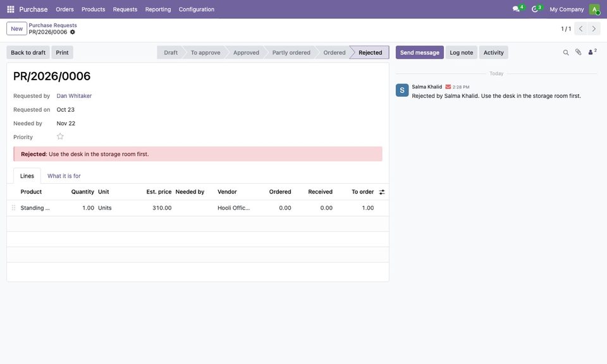This screenshot has width=607, height=364.
Task: Open the record actions gear menu
Action: click(x=72, y=32)
